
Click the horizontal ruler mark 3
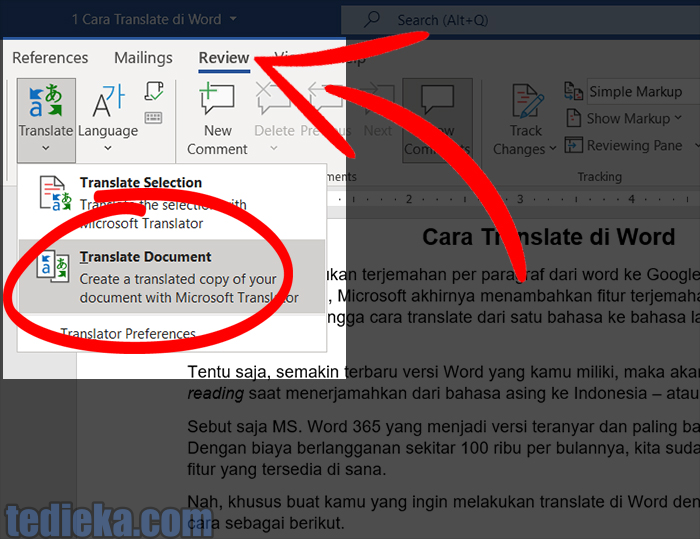520,199
